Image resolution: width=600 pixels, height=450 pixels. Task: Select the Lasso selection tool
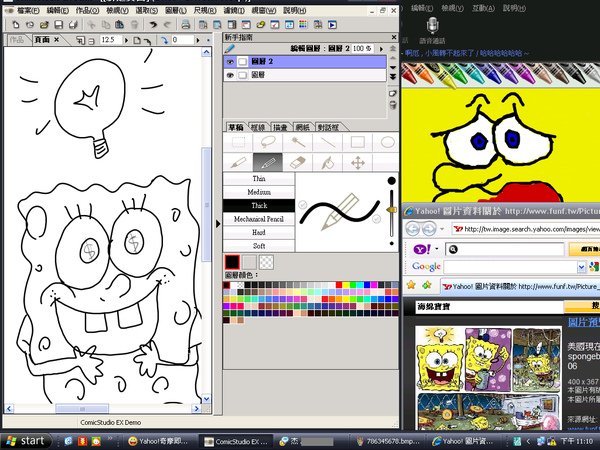point(268,142)
